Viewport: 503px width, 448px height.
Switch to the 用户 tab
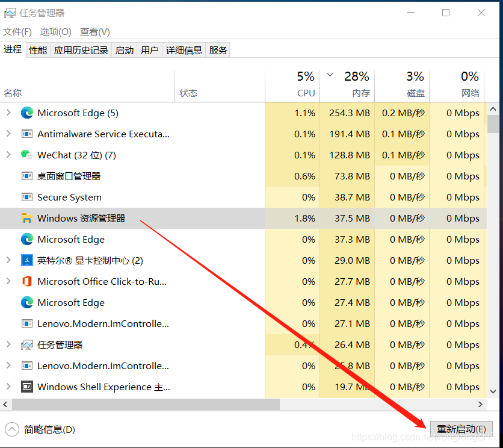(149, 50)
